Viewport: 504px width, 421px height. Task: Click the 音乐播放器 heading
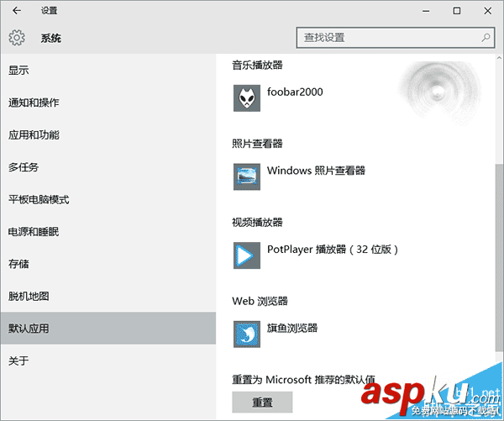click(257, 65)
